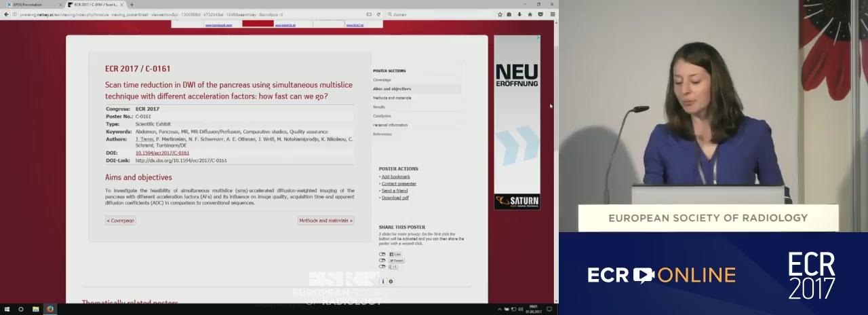Open volume control in system tray
The width and height of the screenshot is (868, 315).
point(521,310)
